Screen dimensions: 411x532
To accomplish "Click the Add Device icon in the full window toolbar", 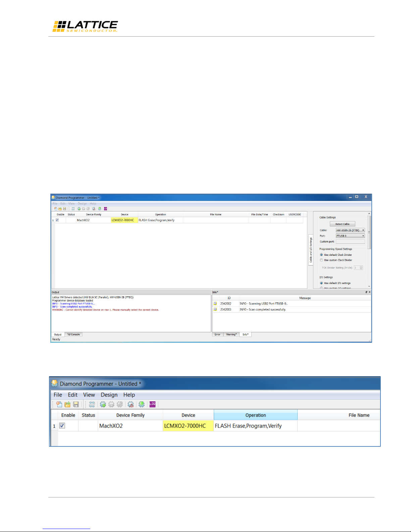I will [x=79, y=209].
